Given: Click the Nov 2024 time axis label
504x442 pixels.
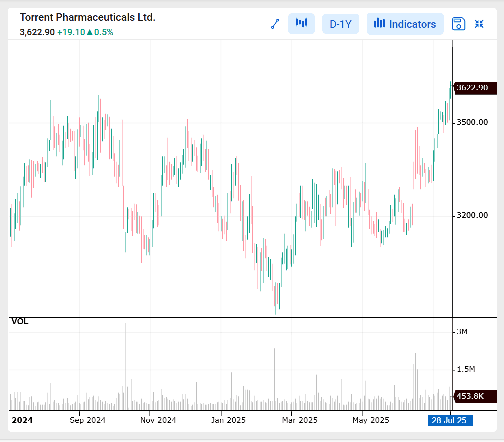Looking at the screenshot, I should (x=158, y=420).
